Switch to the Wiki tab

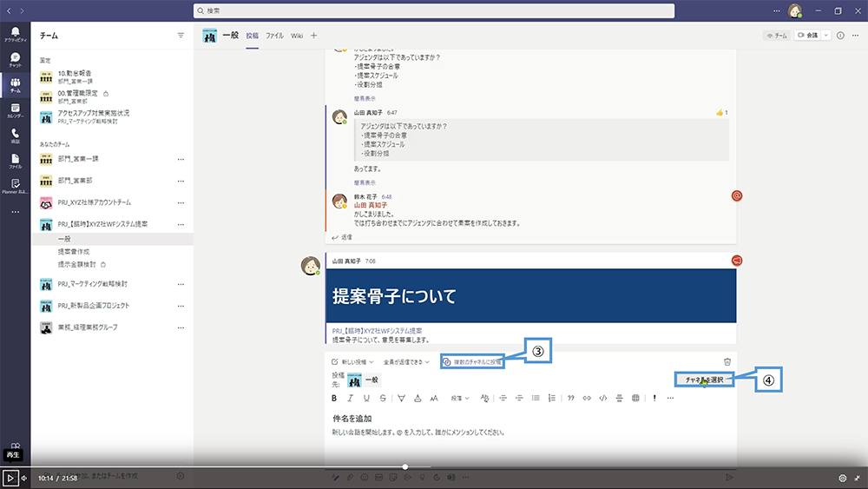click(x=297, y=36)
